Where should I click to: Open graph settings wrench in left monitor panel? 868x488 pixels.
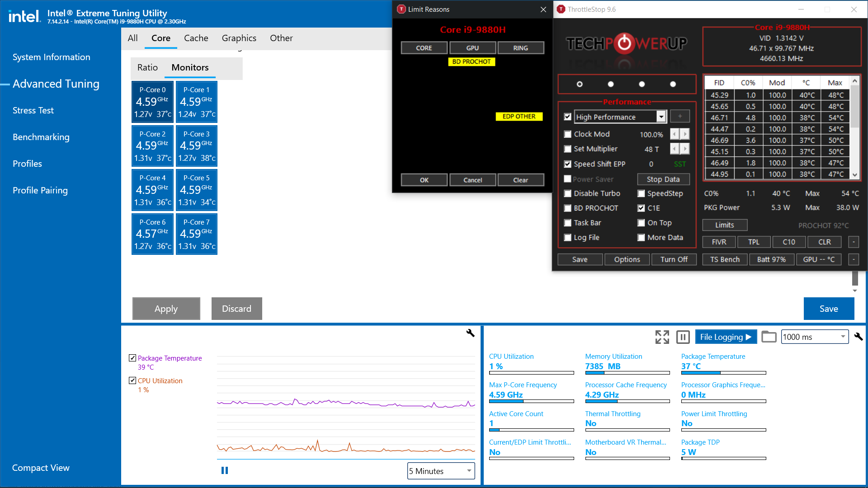point(470,333)
